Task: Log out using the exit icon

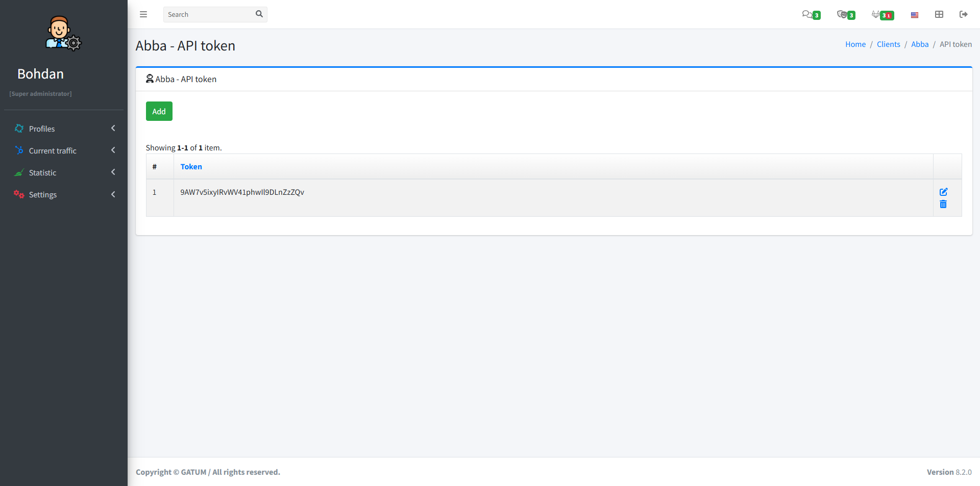Action: 964,14
